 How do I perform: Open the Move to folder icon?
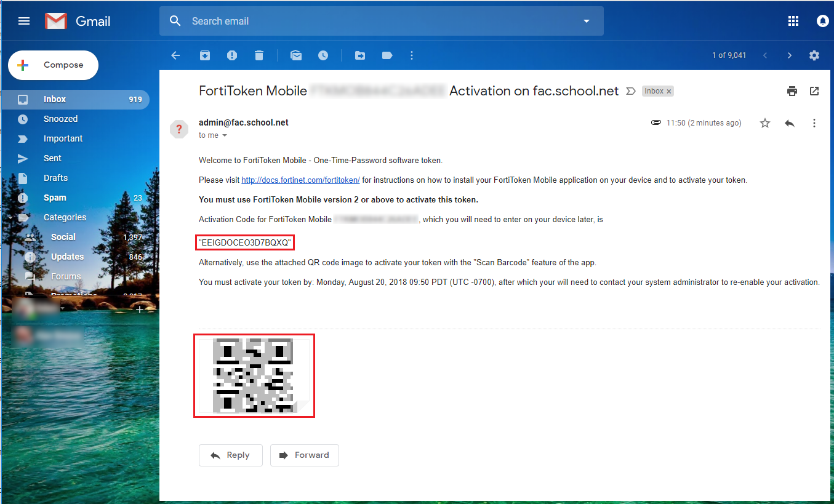click(360, 55)
